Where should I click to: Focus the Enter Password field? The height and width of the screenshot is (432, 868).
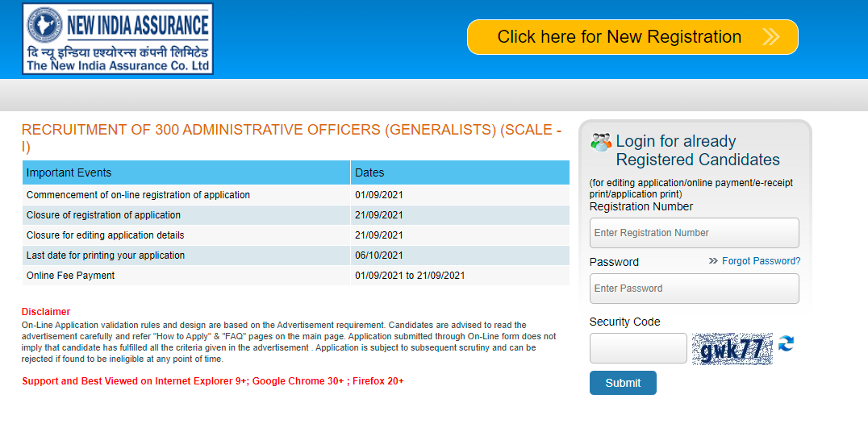(x=695, y=289)
